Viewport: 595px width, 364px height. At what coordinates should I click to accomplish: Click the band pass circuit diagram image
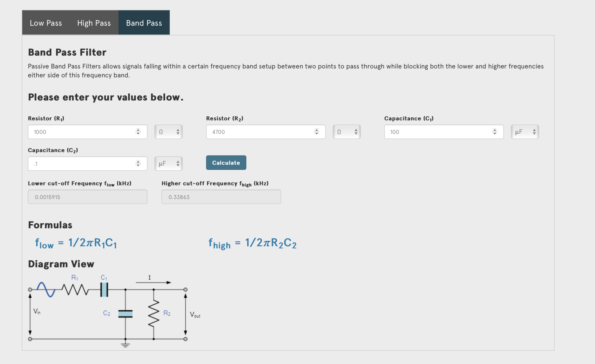click(114, 311)
